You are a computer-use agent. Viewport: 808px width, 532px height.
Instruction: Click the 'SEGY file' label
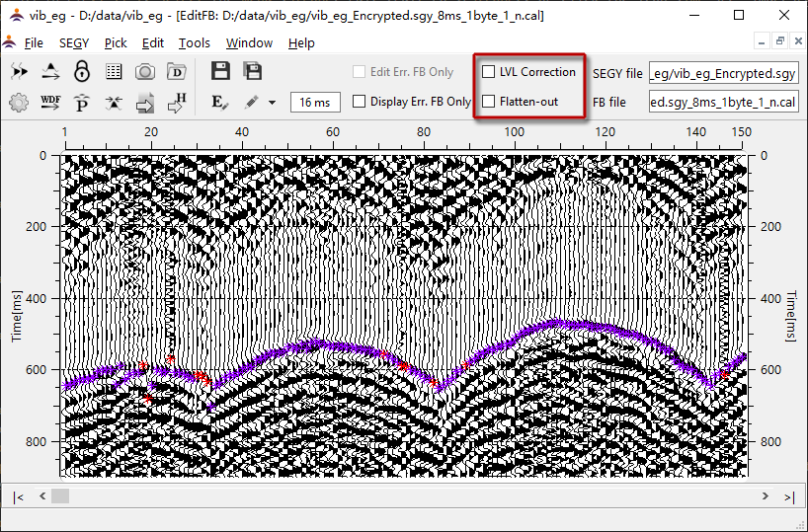tap(617, 74)
